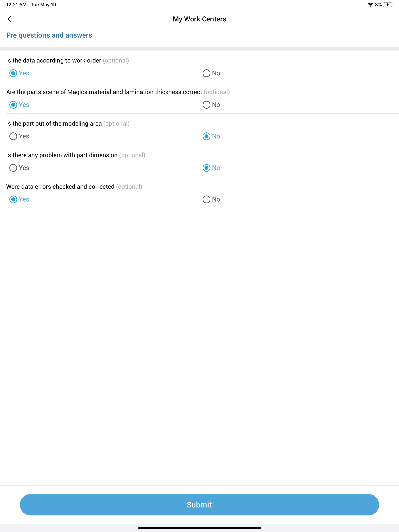
Task: Tap the Pre questions and answers heading
Action: (x=49, y=35)
